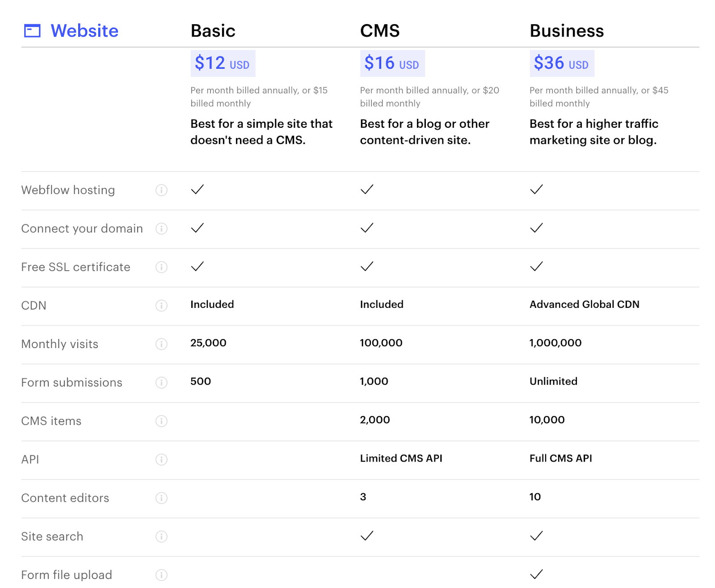The image size is (715, 588).
Task: Click CMS plan Free SSL certificate checkmark
Action: [x=367, y=266]
